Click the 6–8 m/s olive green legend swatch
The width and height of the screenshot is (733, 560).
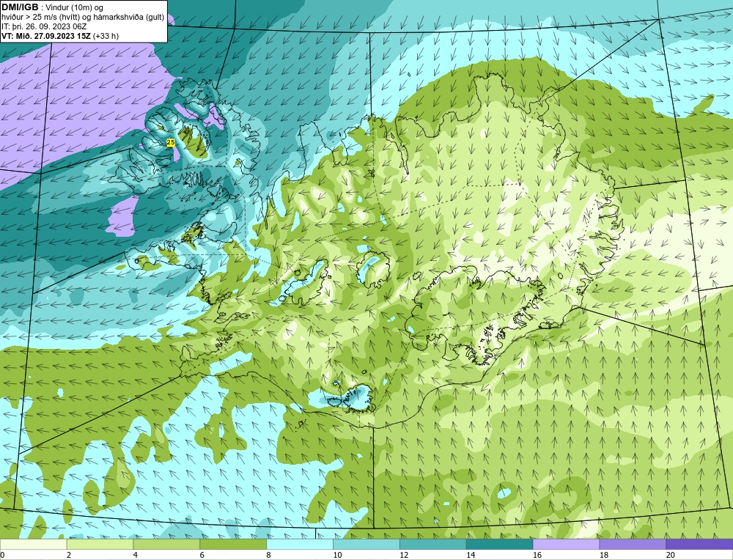click(x=233, y=544)
